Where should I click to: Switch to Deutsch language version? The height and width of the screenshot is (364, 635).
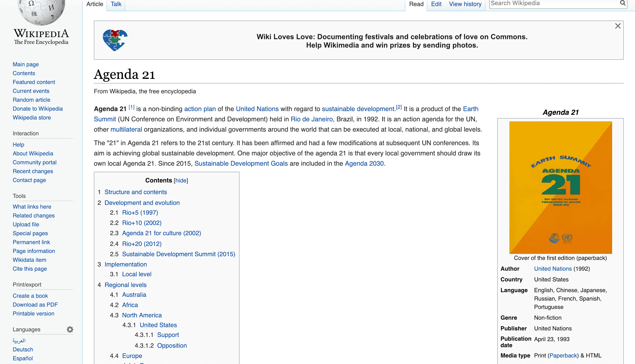pos(23,350)
